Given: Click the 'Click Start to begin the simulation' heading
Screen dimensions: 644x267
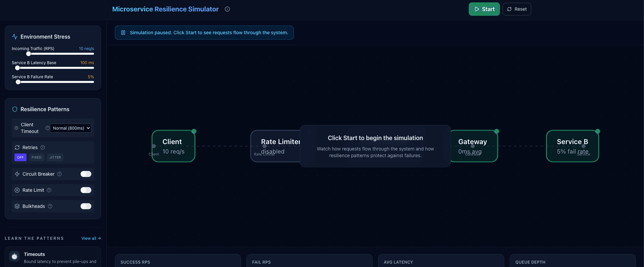Looking at the screenshot, I should tap(375, 138).
